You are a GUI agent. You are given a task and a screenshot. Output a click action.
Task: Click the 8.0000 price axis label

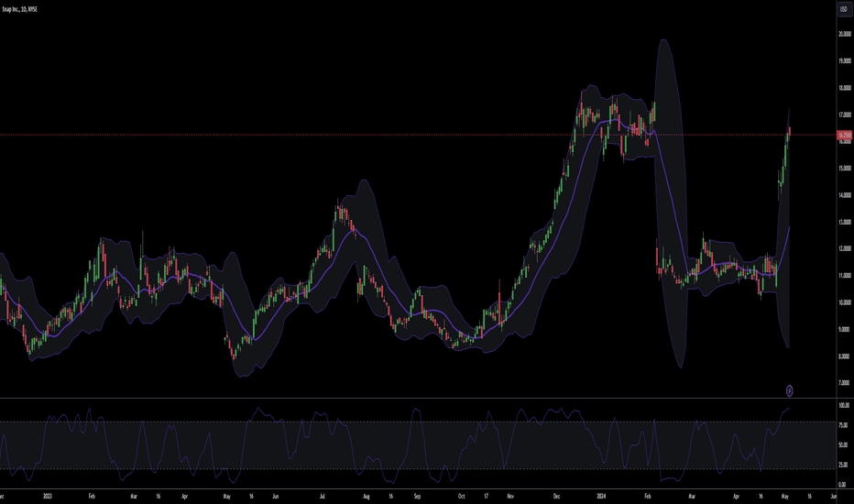tap(845, 356)
